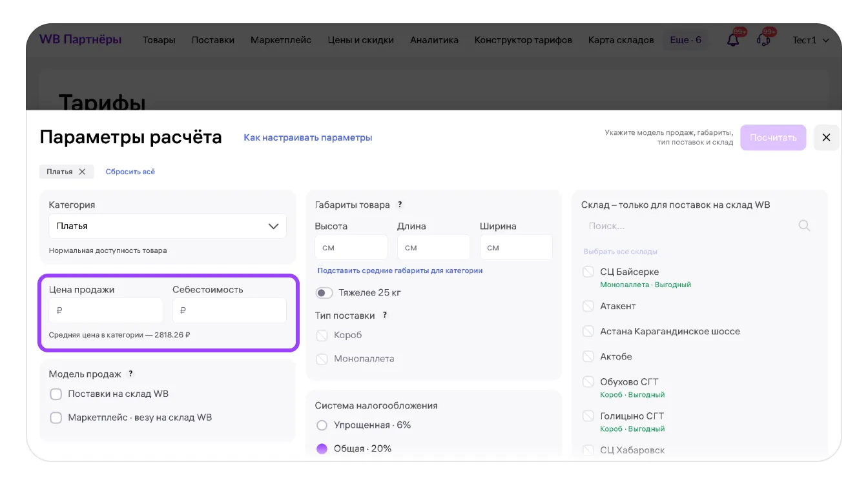Image resolution: width=868 pixels, height=484 pixels.
Task: Focus the Ширина input field
Action: pos(516,247)
